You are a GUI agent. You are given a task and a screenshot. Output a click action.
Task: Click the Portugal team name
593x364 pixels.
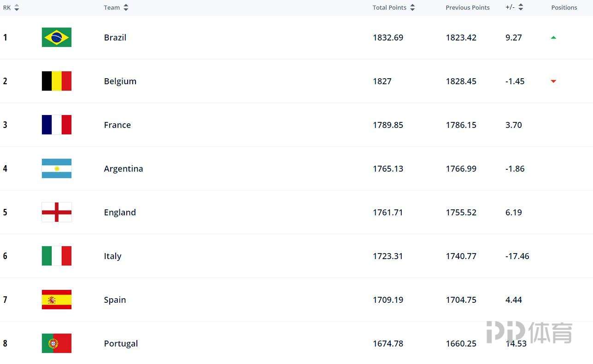coord(121,343)
